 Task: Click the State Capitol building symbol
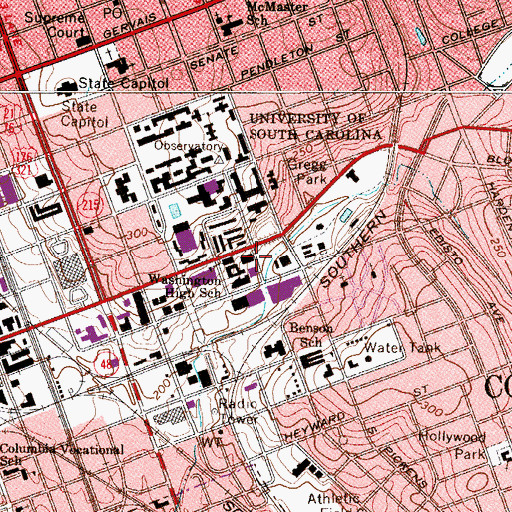(x=66, y=87)
